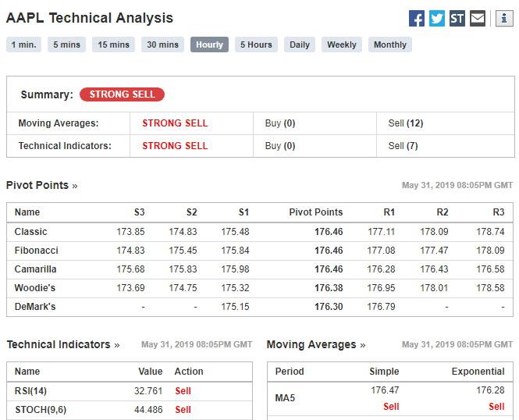Open the Technical Indicators section link
This screenshot has height=420, width=519.
(63, 344)
